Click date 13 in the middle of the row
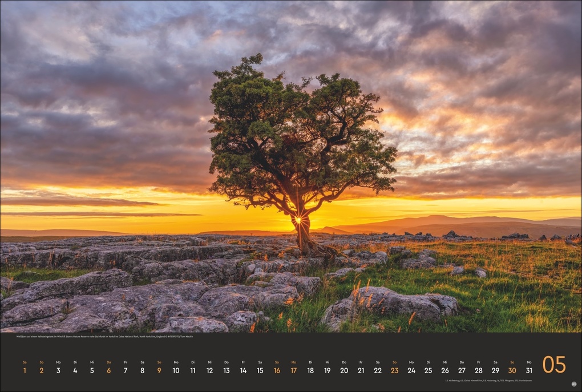582x392 pixels. pyautogui.click(x=225, y=370)
